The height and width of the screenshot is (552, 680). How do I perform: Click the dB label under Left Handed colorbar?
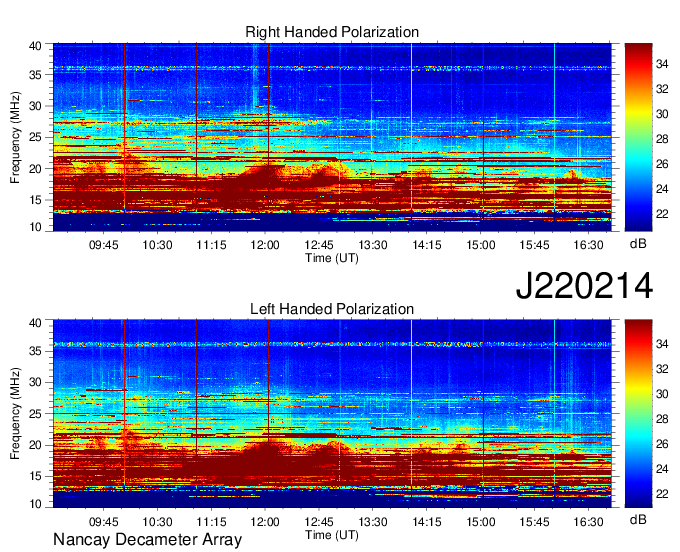point(638,519)
